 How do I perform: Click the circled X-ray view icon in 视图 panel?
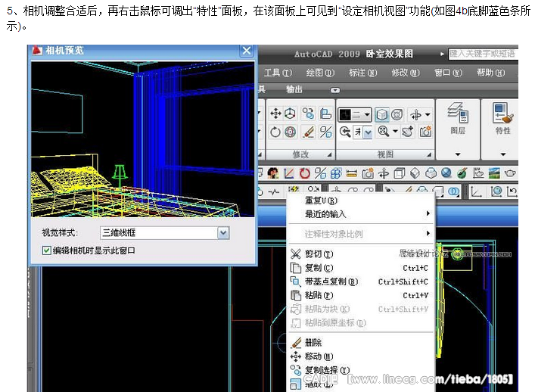coord(397,114)
